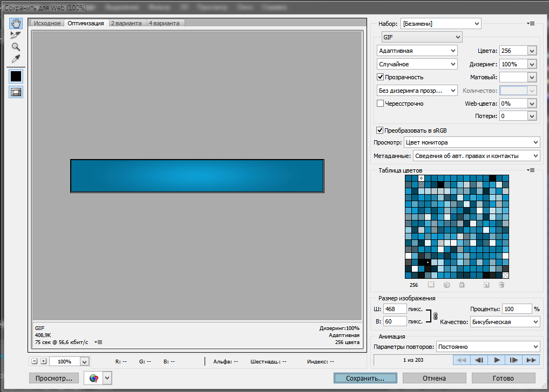The height and width of the screenshot is (392, 549).
Task: Select the Hand tool
Action: click(x=16, y=23)
